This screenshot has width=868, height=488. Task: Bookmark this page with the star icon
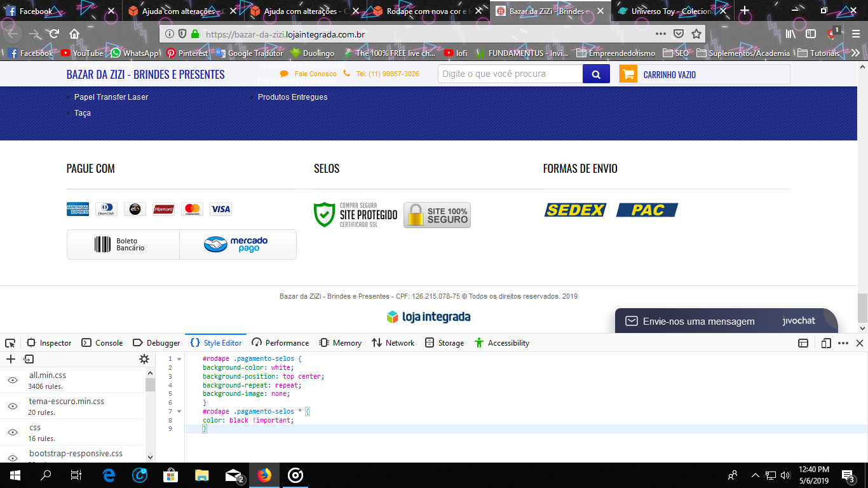coord(696,34)
